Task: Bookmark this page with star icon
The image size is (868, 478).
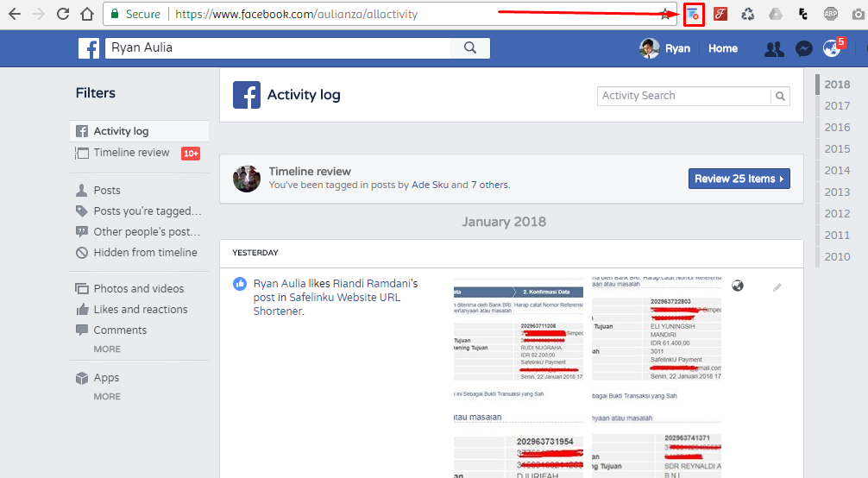Action: (x=665, y=15)
